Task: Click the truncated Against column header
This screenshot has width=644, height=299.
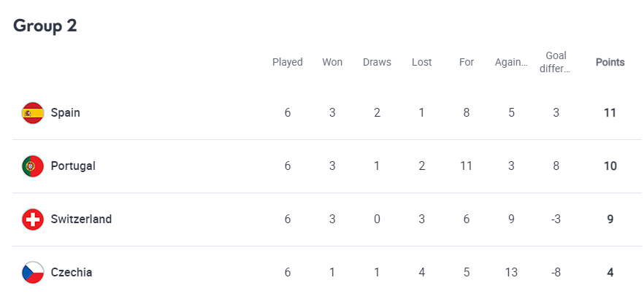Action: [x=511, y=62]
